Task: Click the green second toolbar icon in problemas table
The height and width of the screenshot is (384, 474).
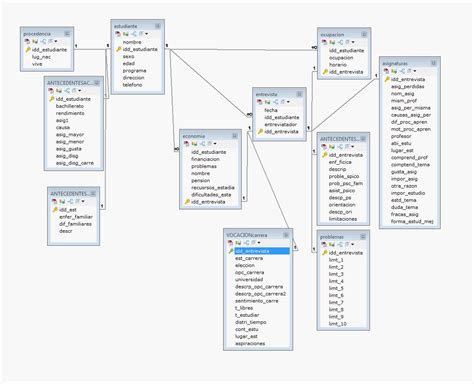Action: click(x=332, y=245)
